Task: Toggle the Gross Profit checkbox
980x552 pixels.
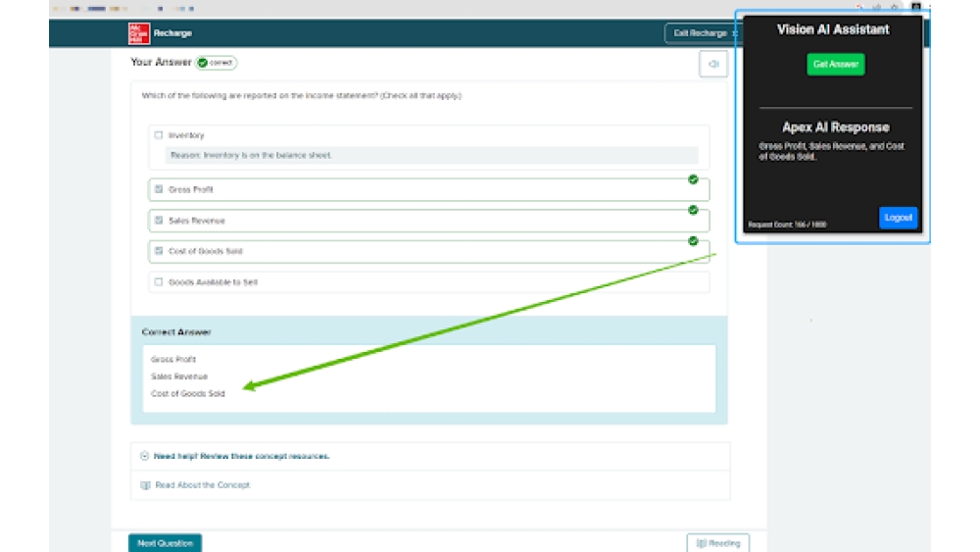Action: click(159, 189)
